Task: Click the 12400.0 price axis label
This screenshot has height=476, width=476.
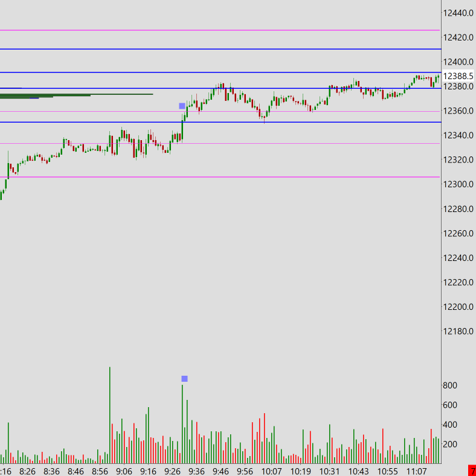Action: [x=458, y=62]
